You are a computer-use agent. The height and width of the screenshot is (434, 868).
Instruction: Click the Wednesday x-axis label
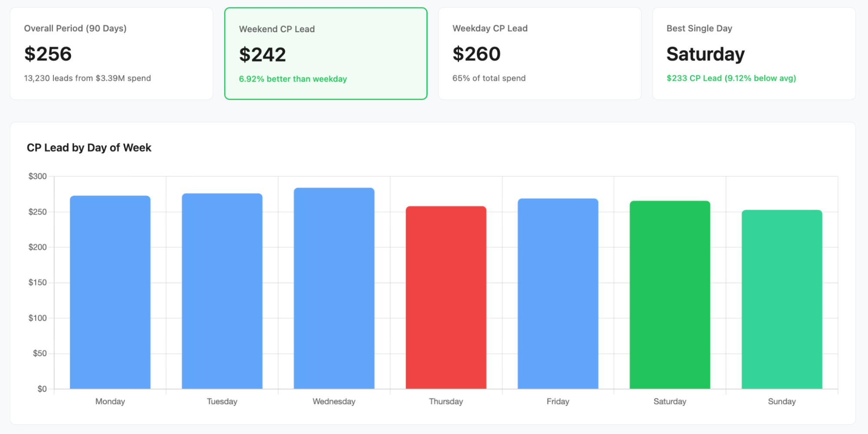(334, 401)
